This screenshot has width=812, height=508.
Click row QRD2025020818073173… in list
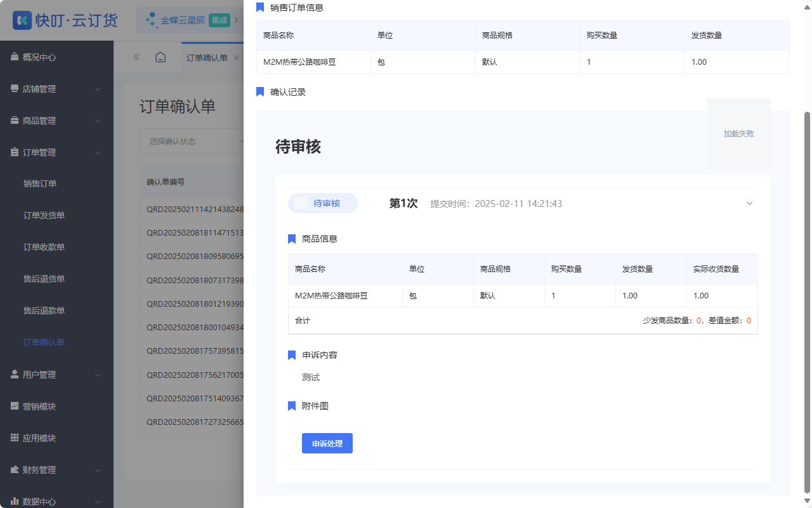pyautogui.click(x=192, y=280)
